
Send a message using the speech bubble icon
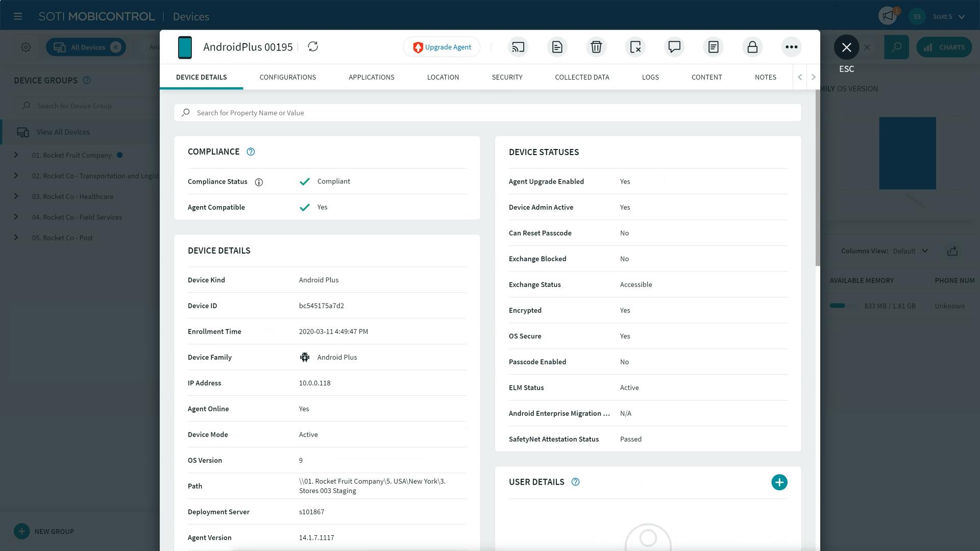pos(674,47)
